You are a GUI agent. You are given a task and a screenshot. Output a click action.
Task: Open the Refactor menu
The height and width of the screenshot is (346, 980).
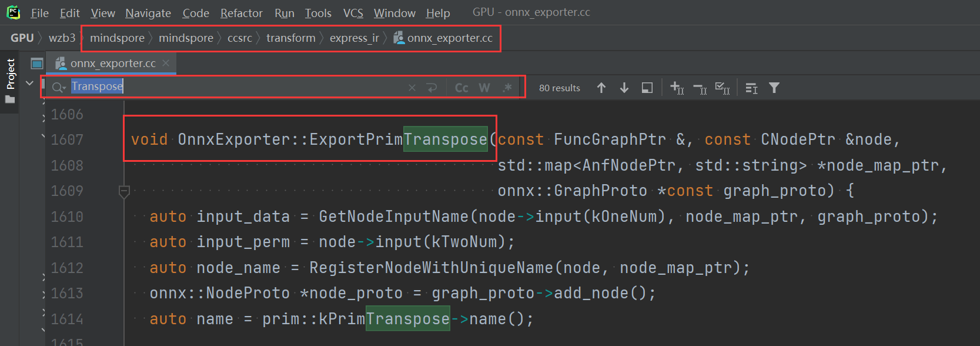click(242, 13)
